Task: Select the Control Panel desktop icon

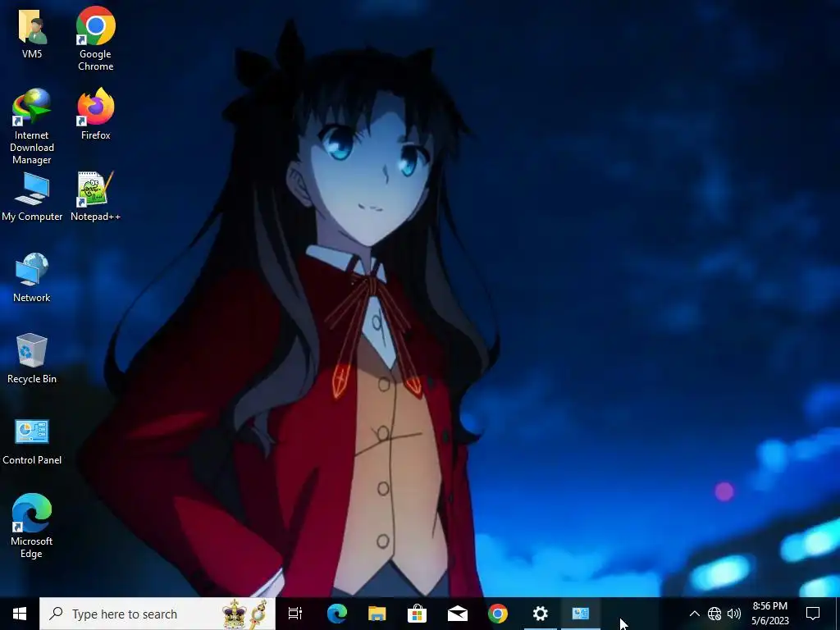Action: pyautogui.click(x=32, y=441)
